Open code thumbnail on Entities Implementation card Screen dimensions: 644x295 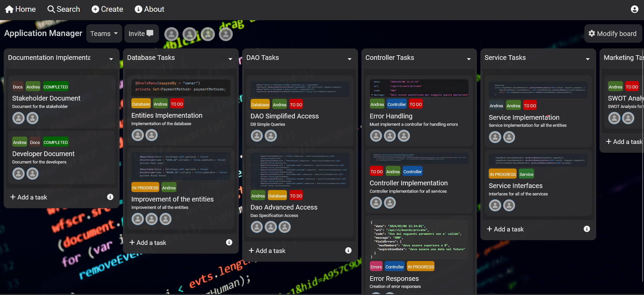(x=181, y=88)
